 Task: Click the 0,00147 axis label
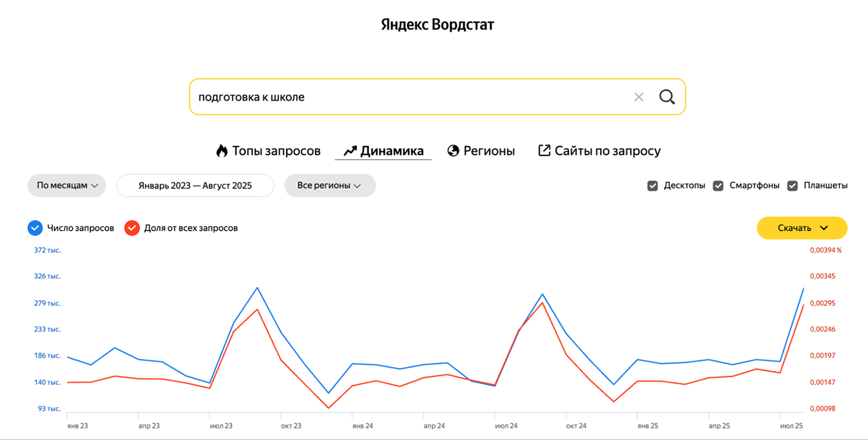[823, 382]
